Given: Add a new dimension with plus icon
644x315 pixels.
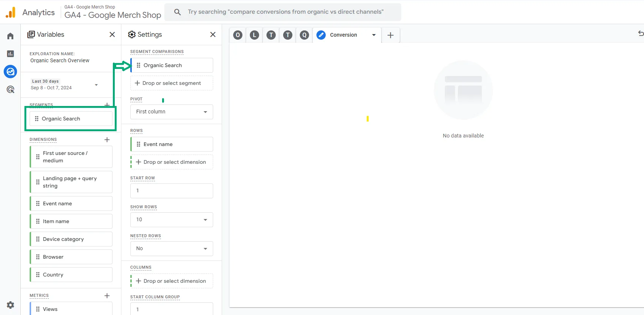Looking at the screenshot, I should click(x=107, y=140).
